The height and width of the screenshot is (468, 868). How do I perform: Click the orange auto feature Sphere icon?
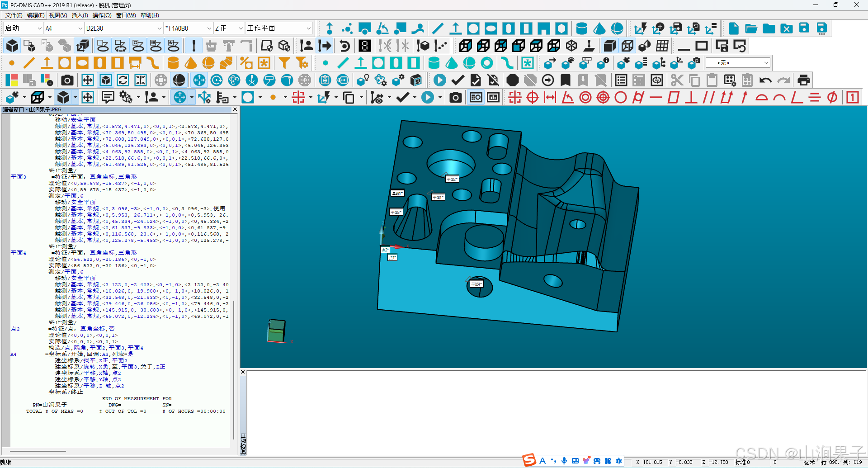coord(208,63)
